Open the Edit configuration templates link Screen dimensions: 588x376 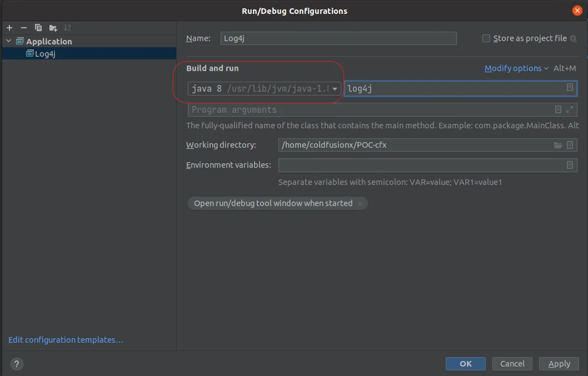click(66, 340)
